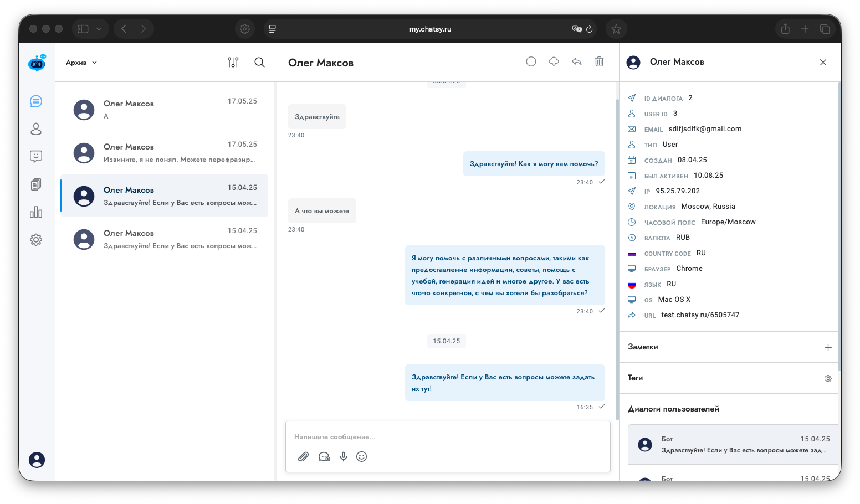Expand Заметки with the plus icon
The image size is (860, 504).
click(x=828, y=347)
